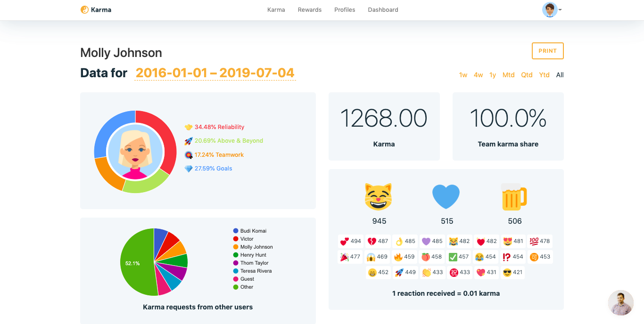Screen dimensions: 644x324
Task: Select the rocket reaction showing 449
Action: (405, 272)
